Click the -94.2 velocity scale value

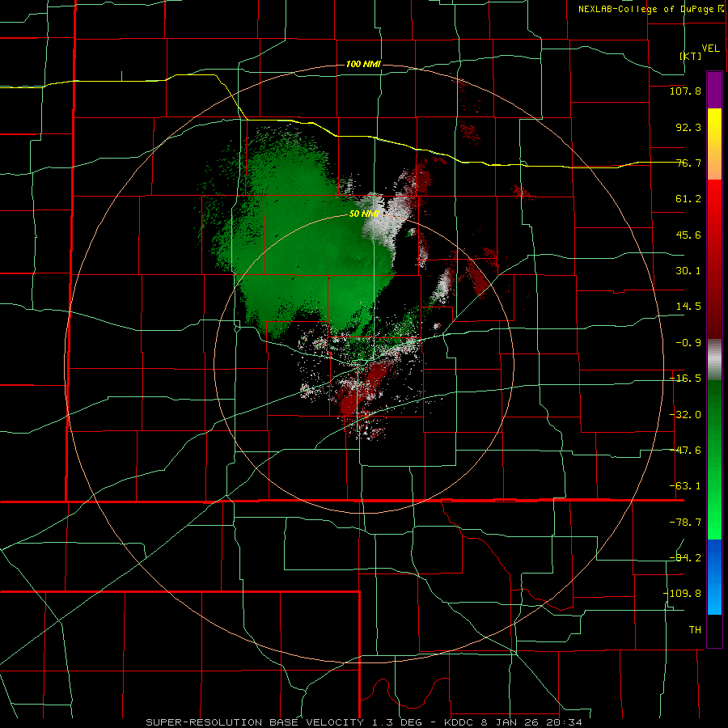(x=685, y=557)
